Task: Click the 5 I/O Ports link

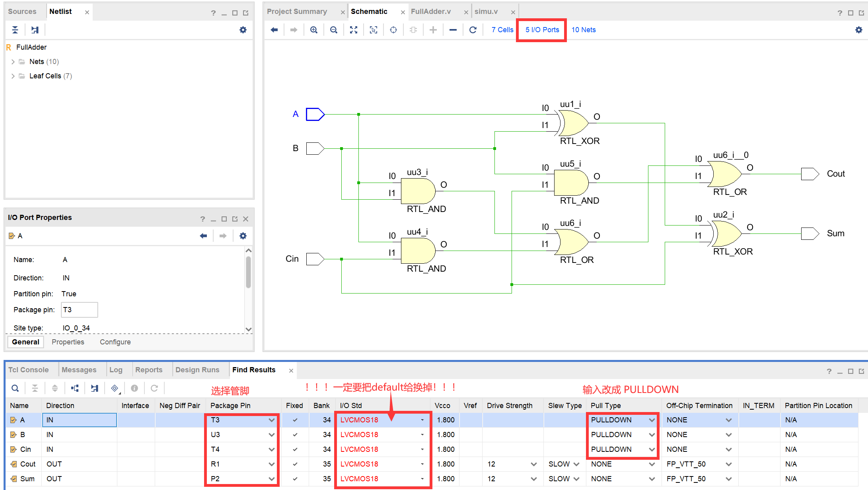Action: click(x=542, y=30)
